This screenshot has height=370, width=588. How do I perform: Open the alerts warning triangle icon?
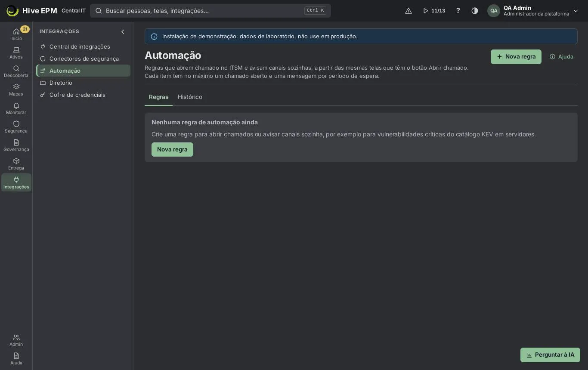click(409, 11)
